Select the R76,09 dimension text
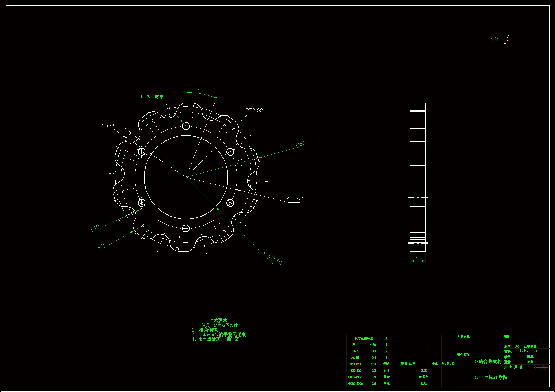This screenshot has width=555, height=392. [105, 125]
